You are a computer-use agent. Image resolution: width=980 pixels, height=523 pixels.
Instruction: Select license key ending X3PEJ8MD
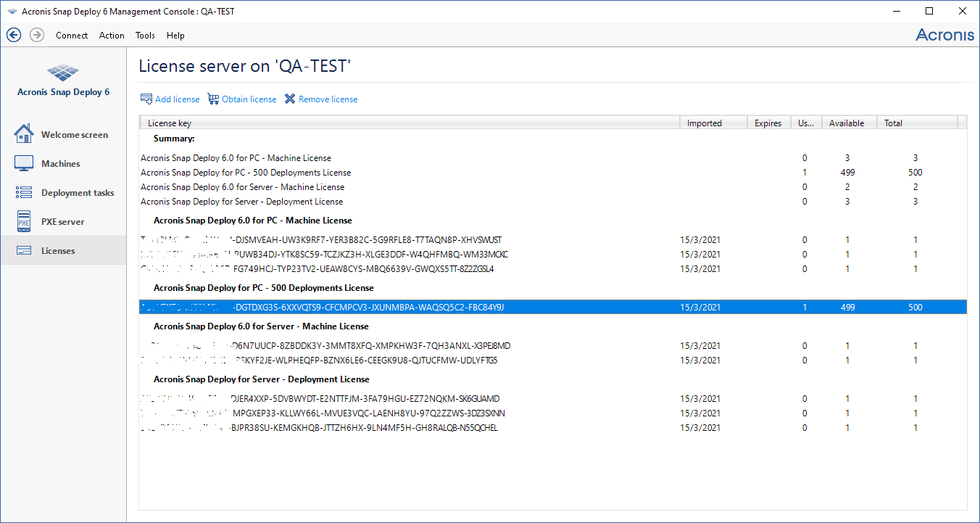pos(552,346)
